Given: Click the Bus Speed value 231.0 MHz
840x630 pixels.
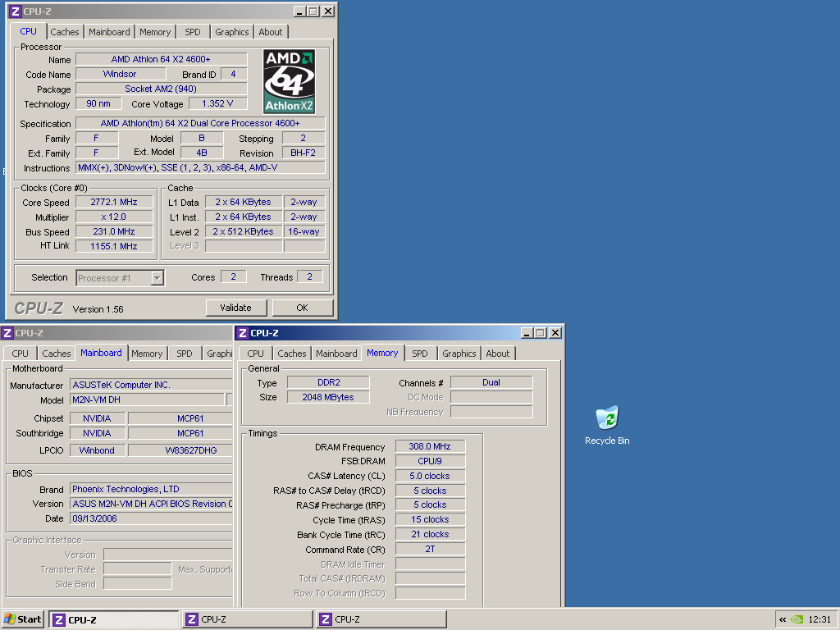Looking at the screenshot, I should point(114,231).
